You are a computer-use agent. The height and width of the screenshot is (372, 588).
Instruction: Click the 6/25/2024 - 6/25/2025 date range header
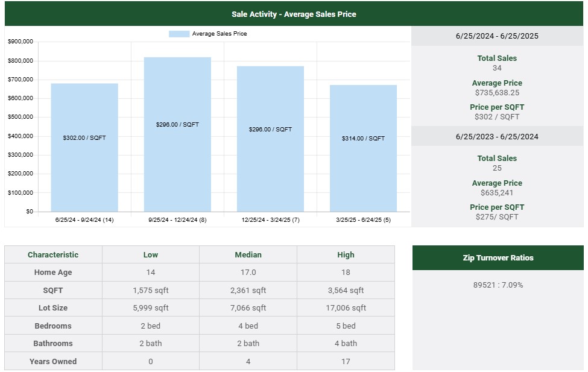[x=497, y=36]
